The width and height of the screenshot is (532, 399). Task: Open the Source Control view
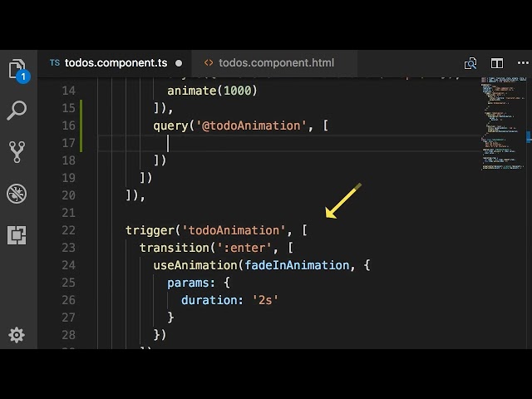coord(17,152)
